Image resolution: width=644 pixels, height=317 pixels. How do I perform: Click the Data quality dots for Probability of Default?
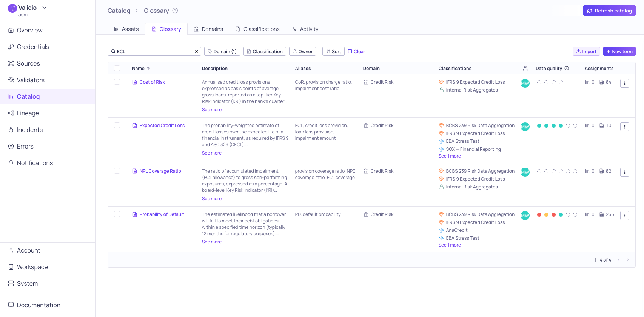click(557, 214)
